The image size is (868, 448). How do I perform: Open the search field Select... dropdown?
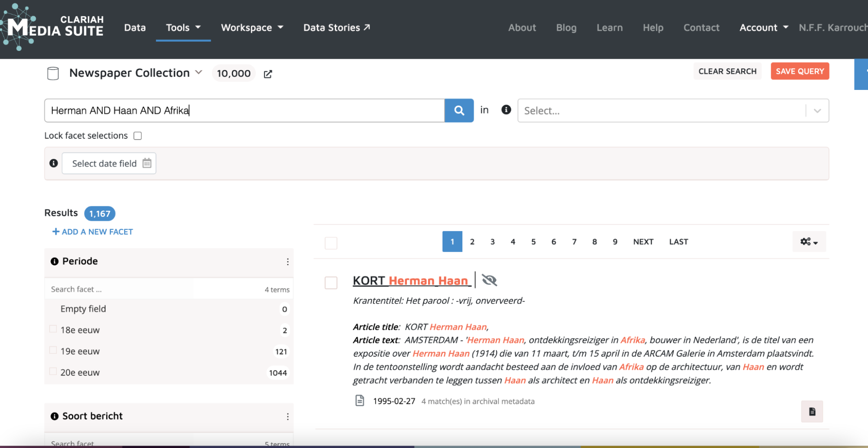[x=673, y=111]
